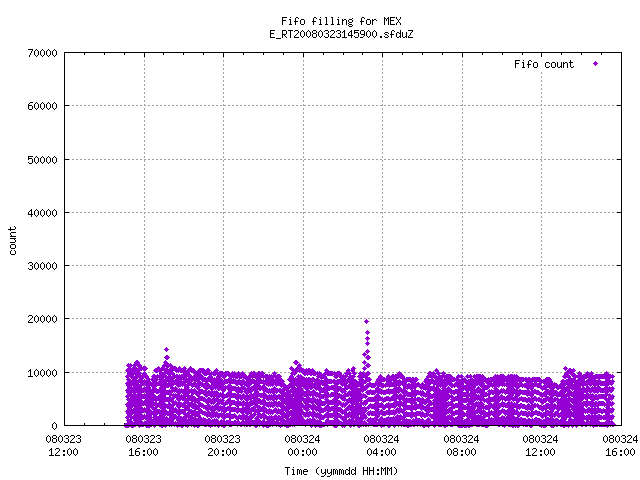Viewport: 640px width, 480px height.
Task: Click the x-axis tick label 080324 12:00
Action: coord(540,446)
